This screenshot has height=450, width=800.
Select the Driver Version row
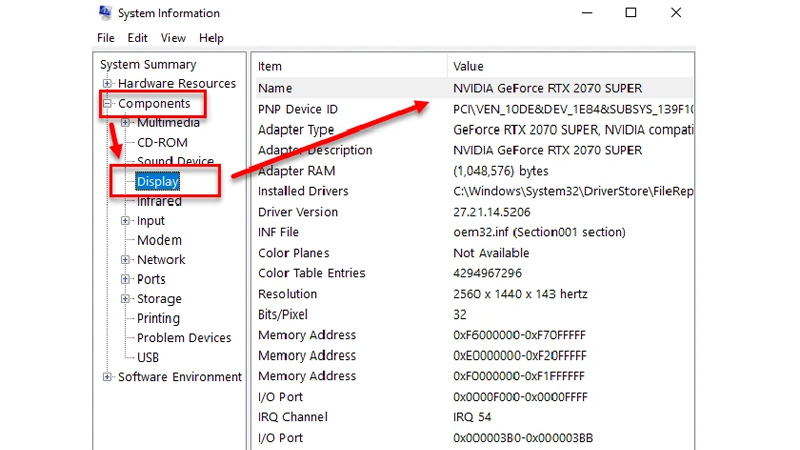(298, 212)
